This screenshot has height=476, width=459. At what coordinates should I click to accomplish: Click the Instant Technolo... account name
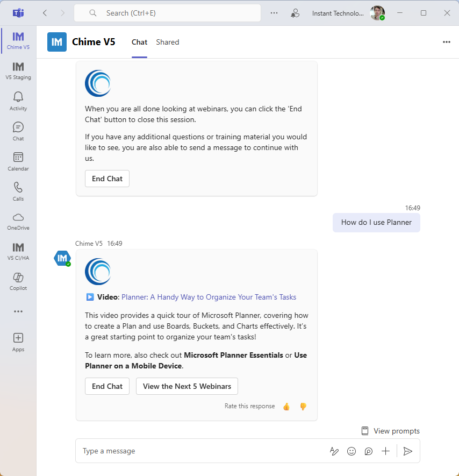(338, 13)
